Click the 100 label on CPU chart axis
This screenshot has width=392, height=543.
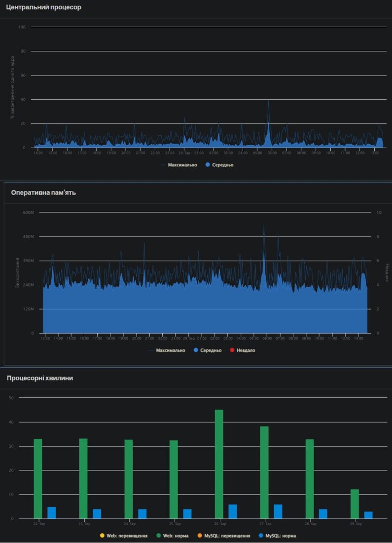click(22, 27)
